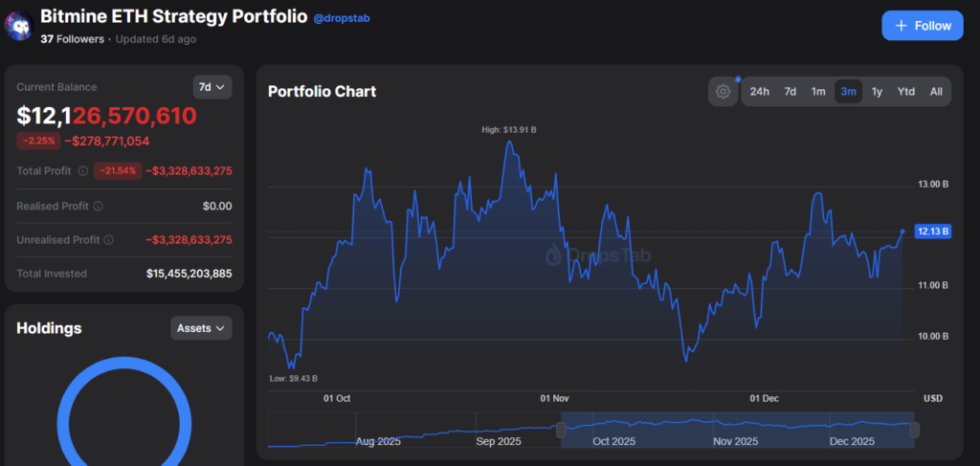The width and height of the screenshot is (980, 466).
Task: Follow the Bitmine ETH Strategy Portfolio
Action: (923, 26)
